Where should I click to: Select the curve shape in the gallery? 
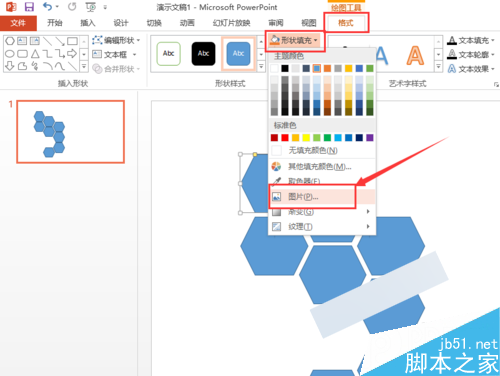(x=60, y=66)
